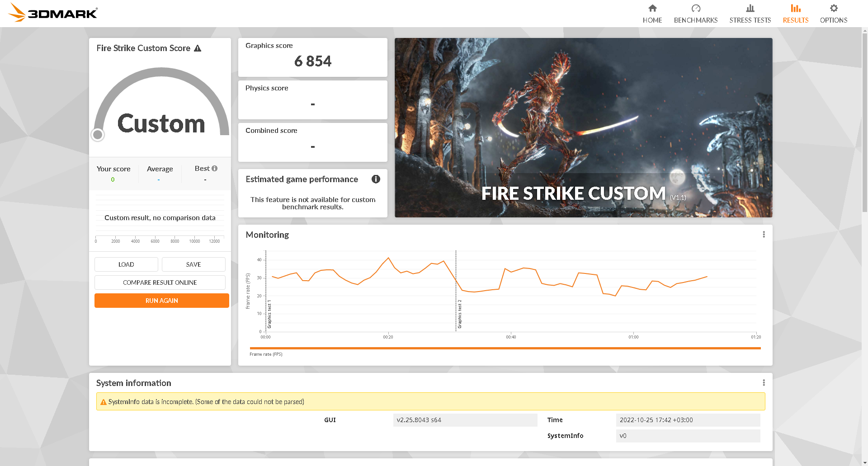Click the score gauge knob
The height and width of the screenshot is (466, 868).
click(98, 135)
